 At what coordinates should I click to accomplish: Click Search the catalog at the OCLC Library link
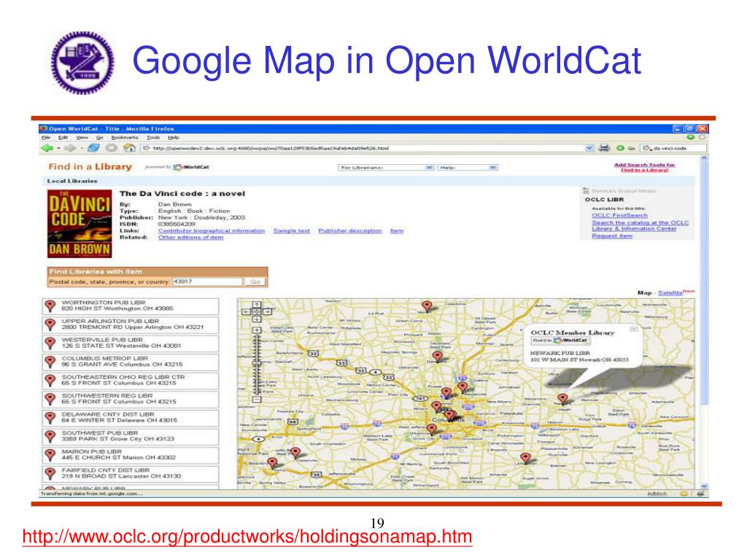point(640,226)
